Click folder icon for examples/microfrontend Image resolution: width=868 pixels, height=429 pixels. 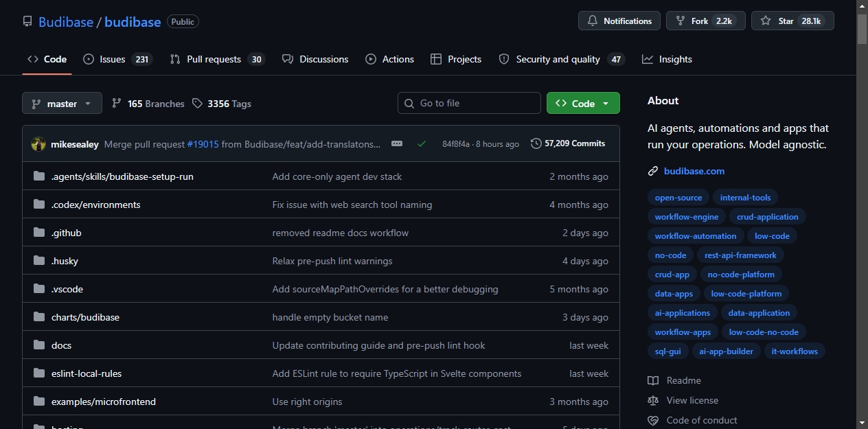(x=39, y=402)
